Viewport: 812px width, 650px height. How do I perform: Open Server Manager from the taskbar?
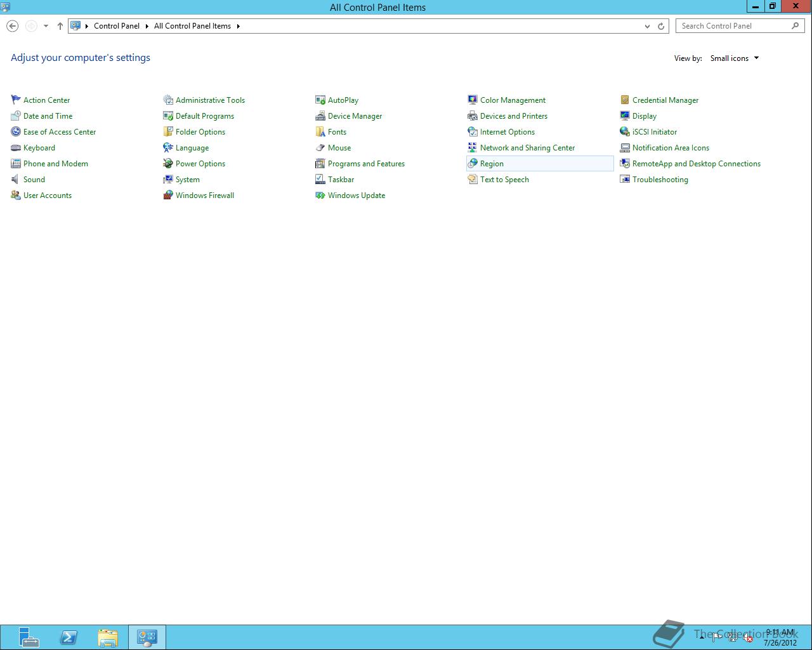28,637
